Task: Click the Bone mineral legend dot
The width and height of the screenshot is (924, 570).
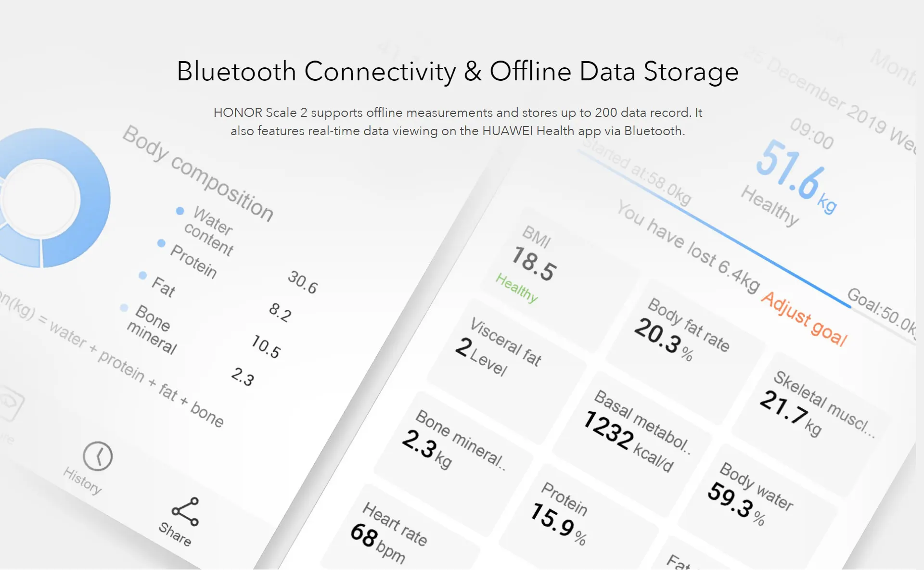Action: (x=124, y=307)
